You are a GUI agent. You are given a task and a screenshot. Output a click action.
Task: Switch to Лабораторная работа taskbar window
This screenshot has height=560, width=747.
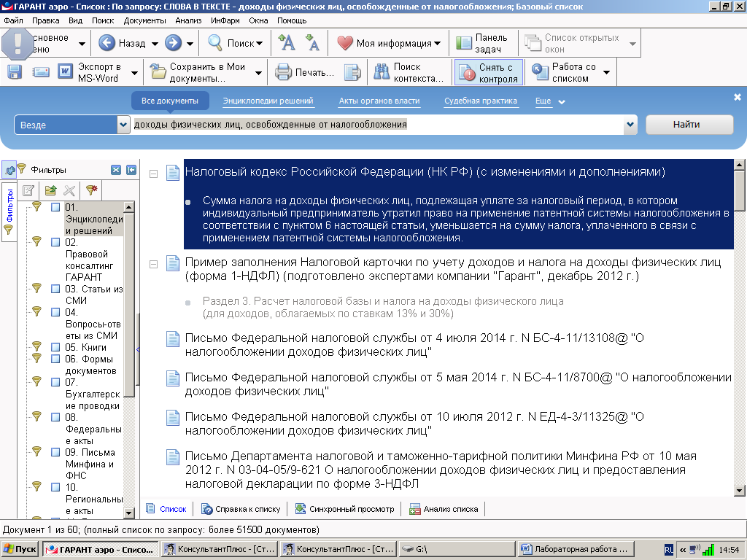click(576, 549)
